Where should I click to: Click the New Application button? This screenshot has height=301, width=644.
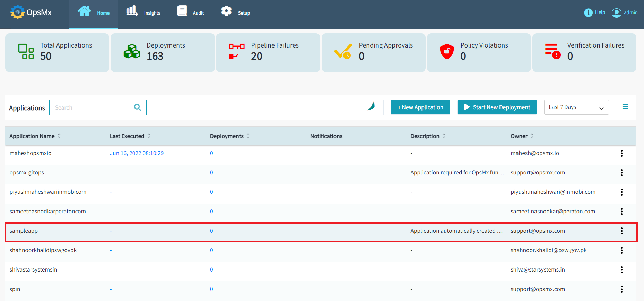pos(420,108)
